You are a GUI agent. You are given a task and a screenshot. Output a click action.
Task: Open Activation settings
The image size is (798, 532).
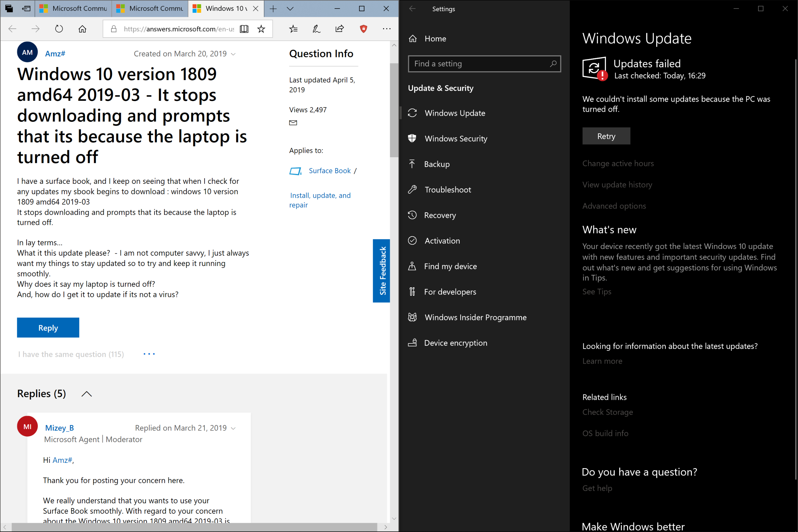click(484, 241)
